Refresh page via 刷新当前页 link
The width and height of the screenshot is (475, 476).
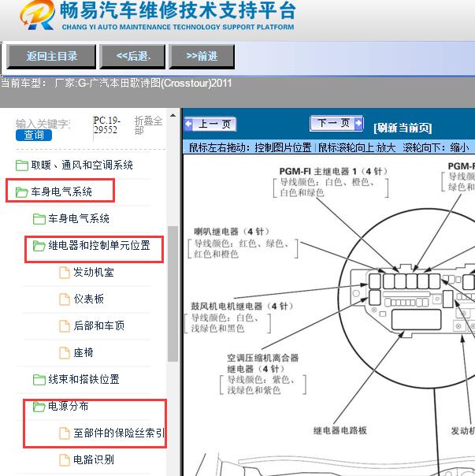tap(403, 128)
